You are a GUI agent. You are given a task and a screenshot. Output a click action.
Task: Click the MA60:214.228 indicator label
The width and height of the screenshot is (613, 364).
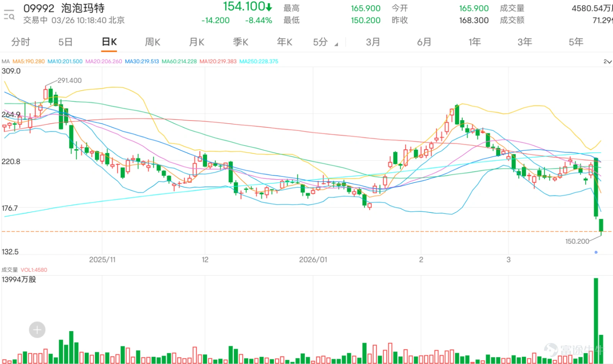click(179, 61)
